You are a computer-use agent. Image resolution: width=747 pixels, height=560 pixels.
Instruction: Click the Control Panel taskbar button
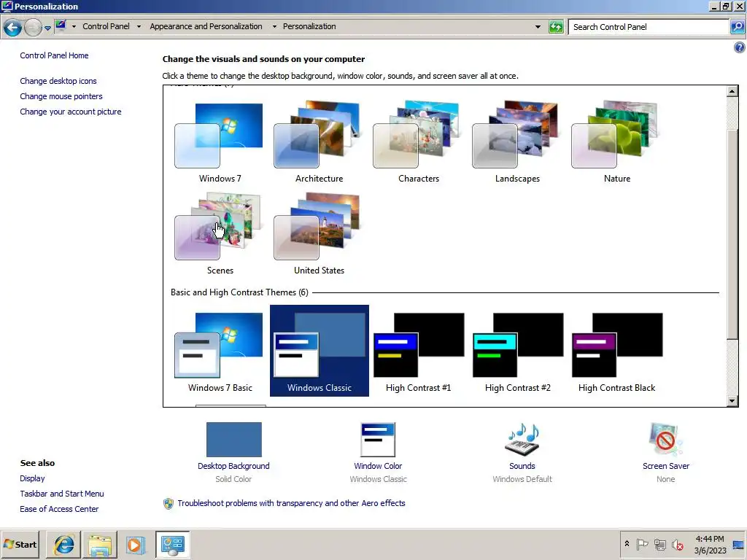point(172,544)
